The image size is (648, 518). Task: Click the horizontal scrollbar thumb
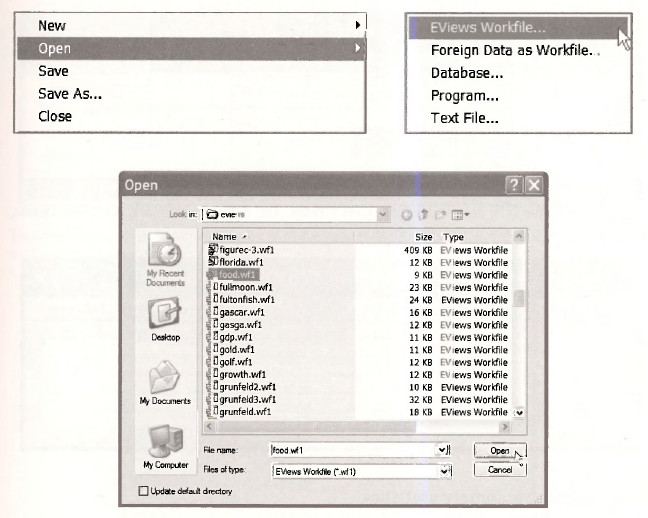pos(316,427)
